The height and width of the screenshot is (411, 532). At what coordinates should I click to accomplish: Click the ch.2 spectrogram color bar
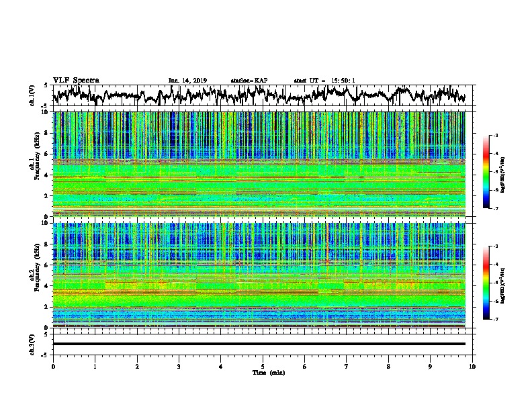click(486, 283)
